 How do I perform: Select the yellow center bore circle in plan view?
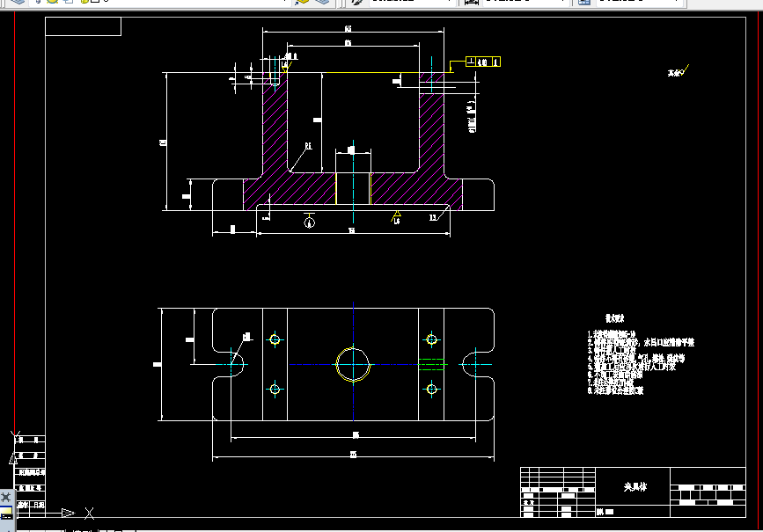(x=353, y=364)
